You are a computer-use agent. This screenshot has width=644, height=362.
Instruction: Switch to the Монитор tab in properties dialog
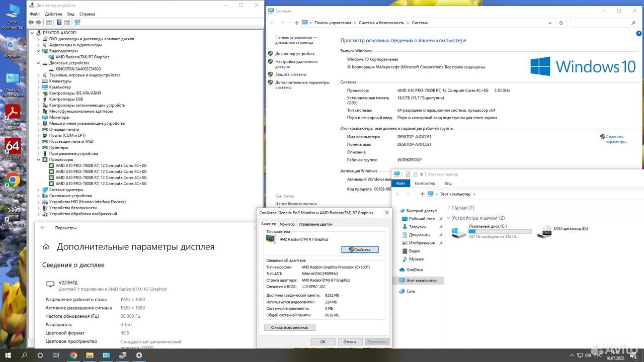(287, 224)
